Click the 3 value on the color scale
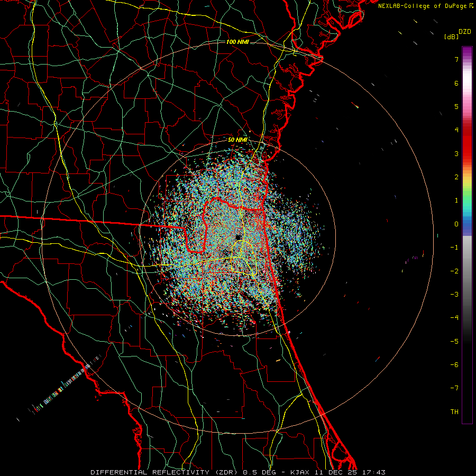The width and height of the screenshot is (476, 476). (x=456, y=153)
